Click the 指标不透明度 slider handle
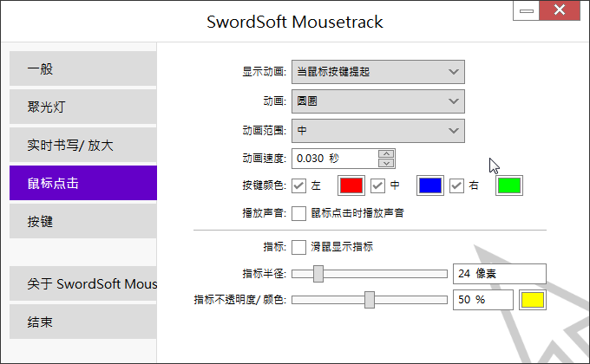 pyautogui.click(x=370, y=300)
